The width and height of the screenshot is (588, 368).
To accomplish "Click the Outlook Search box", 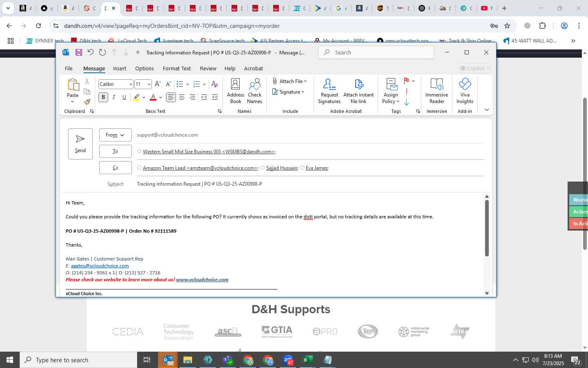I will (376, 52).
